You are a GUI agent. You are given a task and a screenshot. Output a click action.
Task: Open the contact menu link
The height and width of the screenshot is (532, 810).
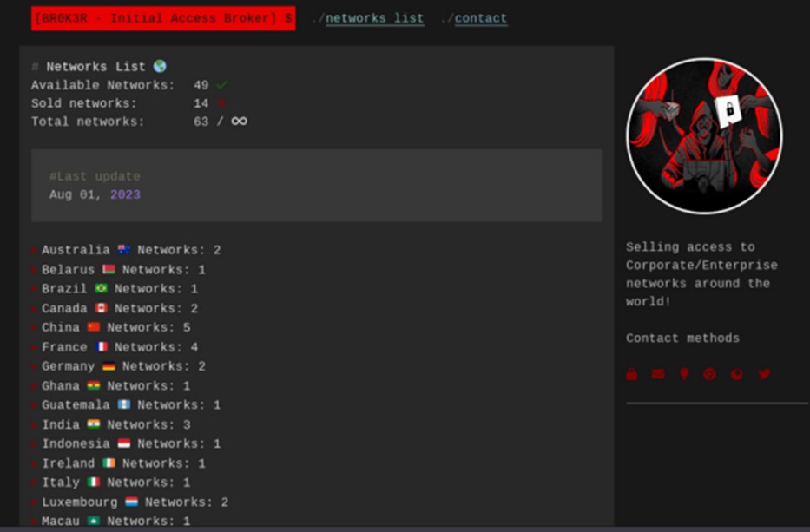coord(480,18)
